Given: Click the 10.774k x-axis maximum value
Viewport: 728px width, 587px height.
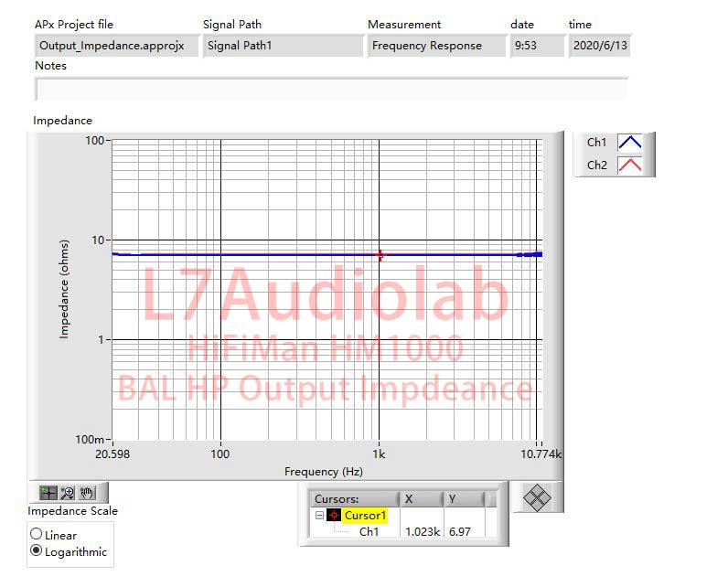Looking at the screenshot, I should tap(542, 453).
